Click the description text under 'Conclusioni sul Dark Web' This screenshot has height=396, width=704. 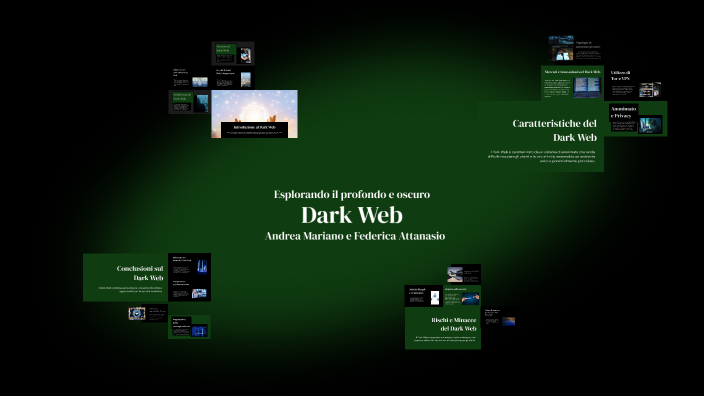pyautogui.click(x=130, y=290)
